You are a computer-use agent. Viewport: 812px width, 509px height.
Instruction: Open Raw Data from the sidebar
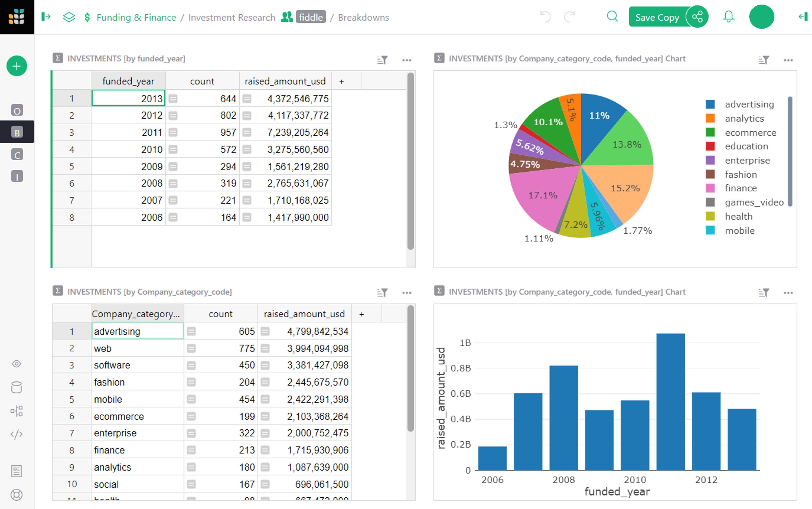tap(17, 387)
